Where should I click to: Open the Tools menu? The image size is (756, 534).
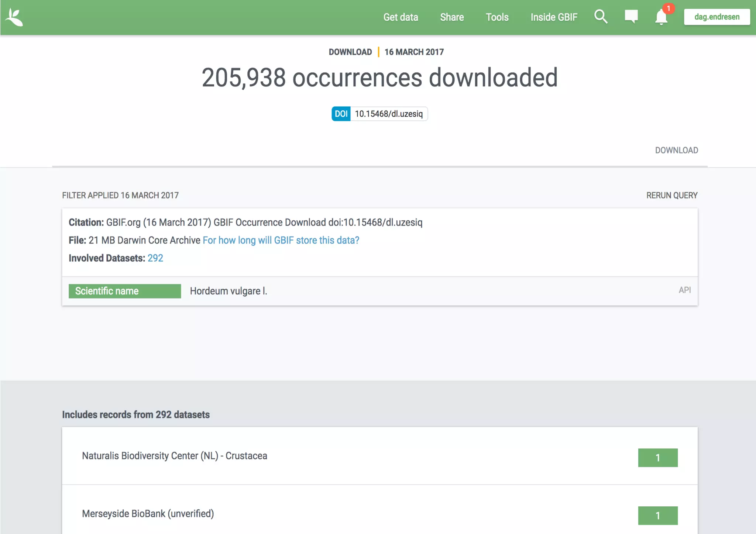coord(497,17)
